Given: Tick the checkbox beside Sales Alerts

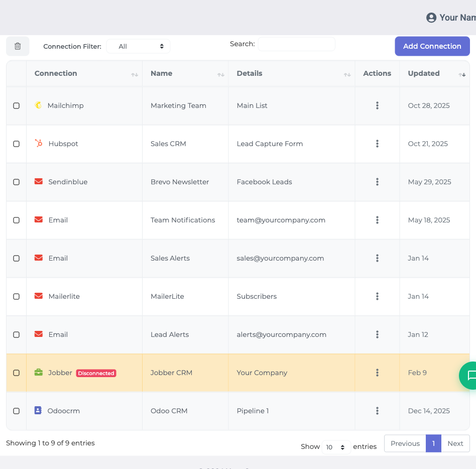Looking at the screenshot, I should pyautogui.click(x=16, y=258).
